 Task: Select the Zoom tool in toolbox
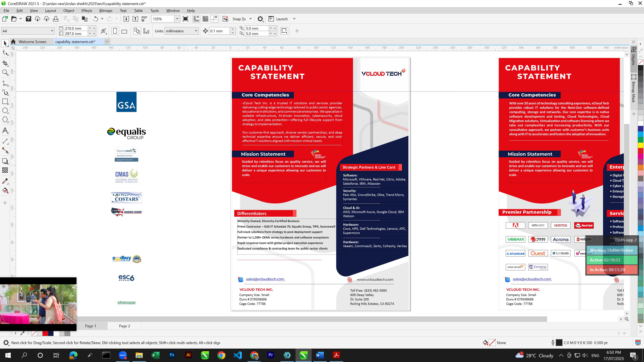click(x=5, y=72)
